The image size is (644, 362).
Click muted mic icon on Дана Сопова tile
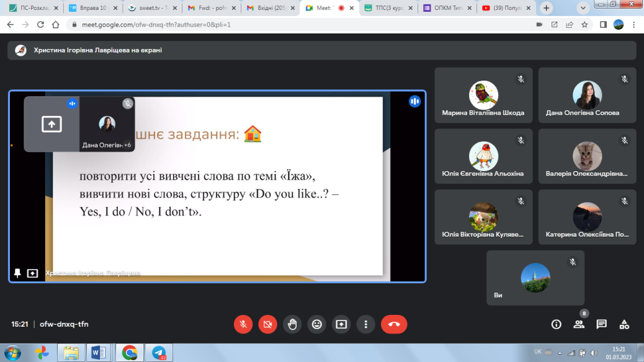(x=624, y=79)
